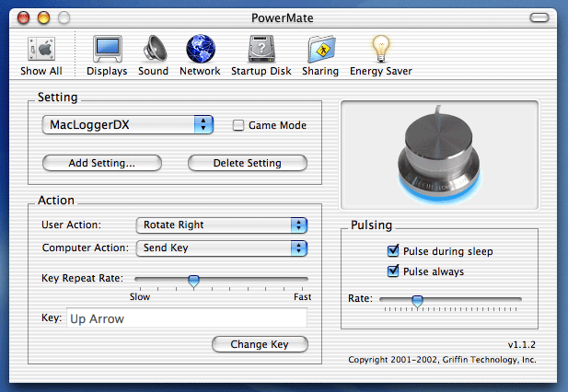Open the Computer Action Send Key dropdown
Viewport: 568px width, 392px height.
point(221,248)
